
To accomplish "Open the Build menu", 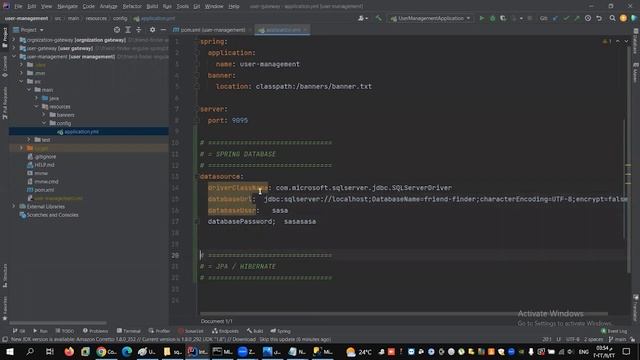I will (x=152, y=6).
